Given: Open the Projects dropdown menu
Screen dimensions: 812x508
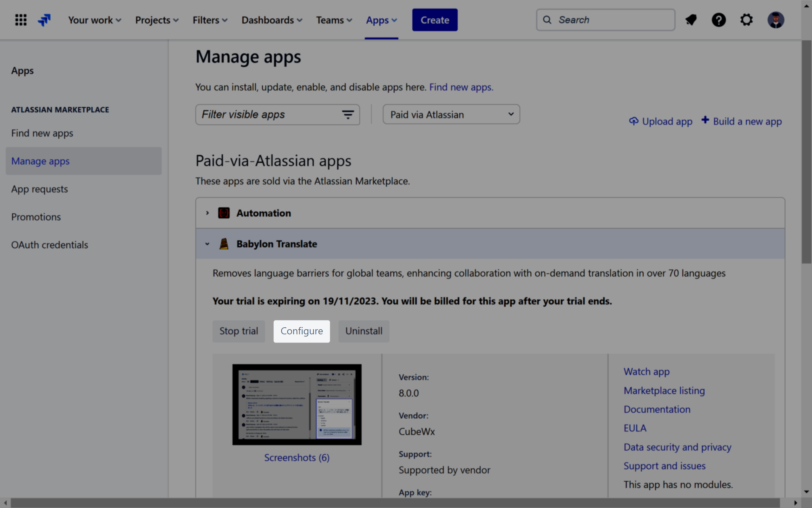Looking at the screenshot, I should pos(157,20).
